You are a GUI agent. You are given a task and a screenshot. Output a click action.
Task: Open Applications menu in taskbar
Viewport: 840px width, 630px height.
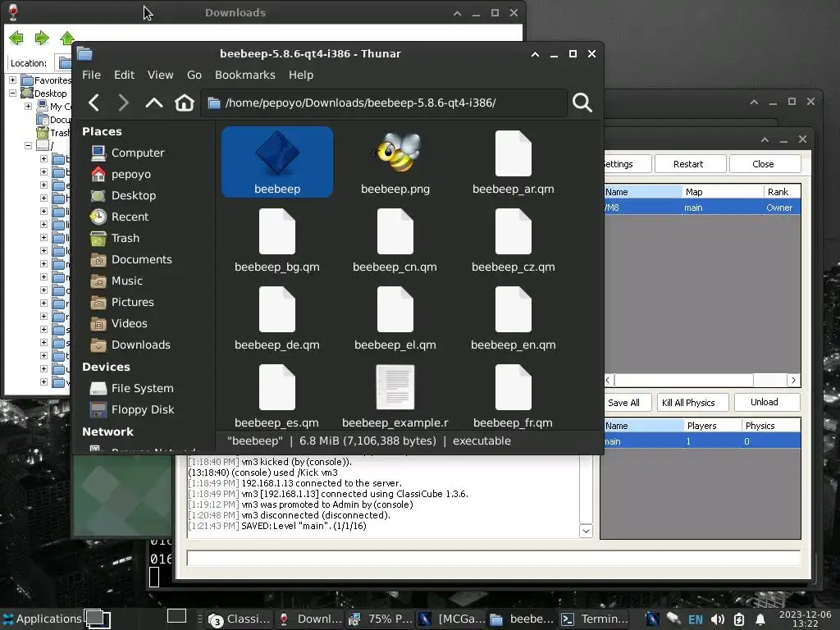(x=42, y=619)
